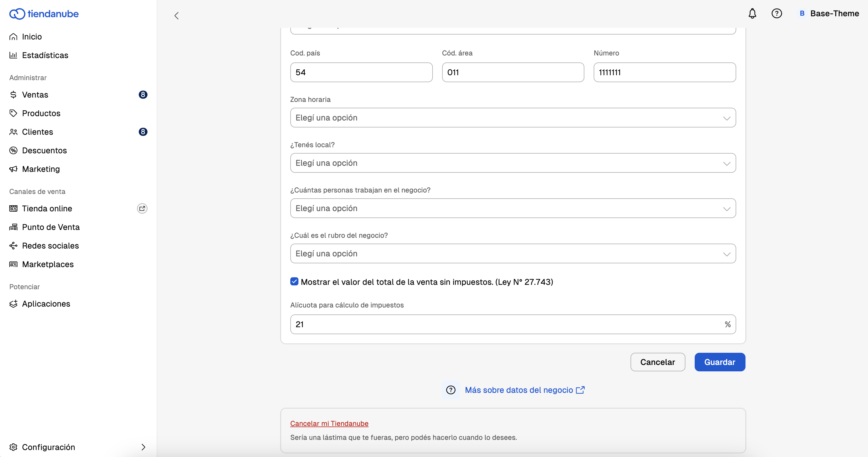Expand the rubro del negocio dropdown
The height and width of the screenshot is (457, 868).
click(x=512, y=253)
